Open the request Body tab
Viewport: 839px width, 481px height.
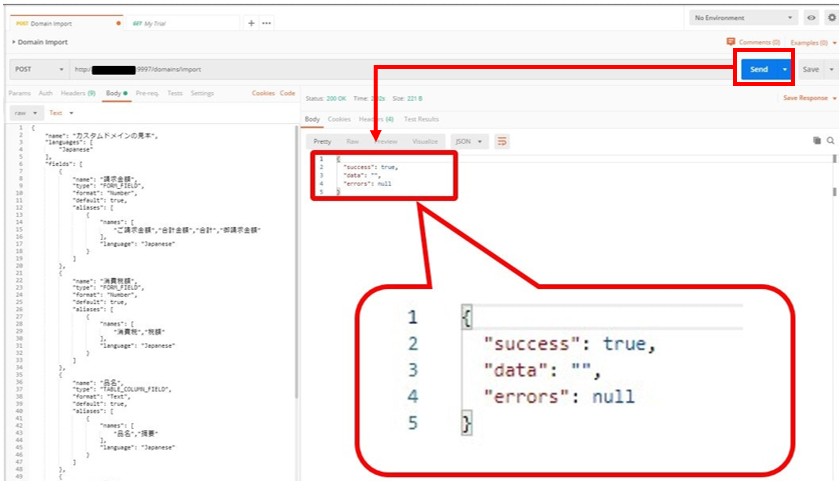click(116, 93)
